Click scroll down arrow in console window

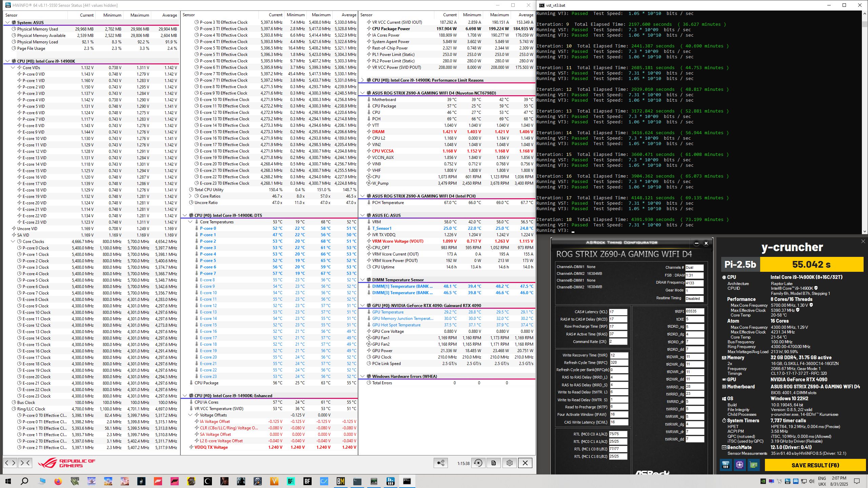(x=865, y=231)
